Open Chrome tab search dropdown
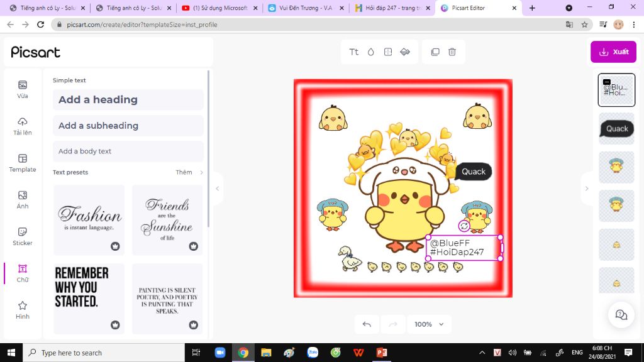The width and height of the screenshot is (644, 362). click(569, 8)
